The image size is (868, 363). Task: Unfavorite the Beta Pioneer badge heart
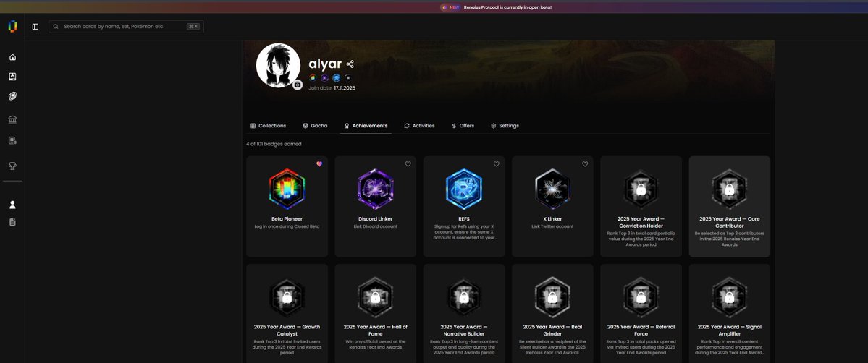(319, 164)
